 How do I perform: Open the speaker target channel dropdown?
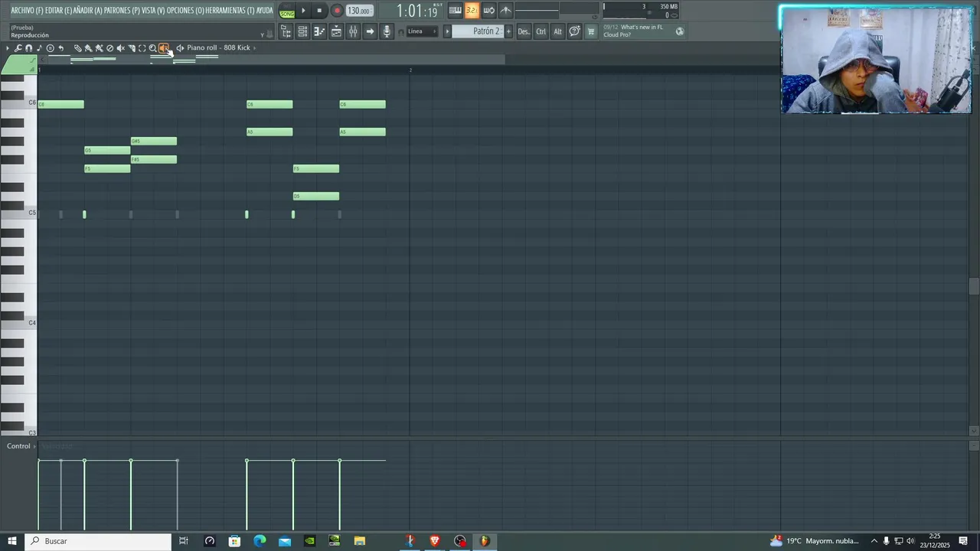click(180, 47)
